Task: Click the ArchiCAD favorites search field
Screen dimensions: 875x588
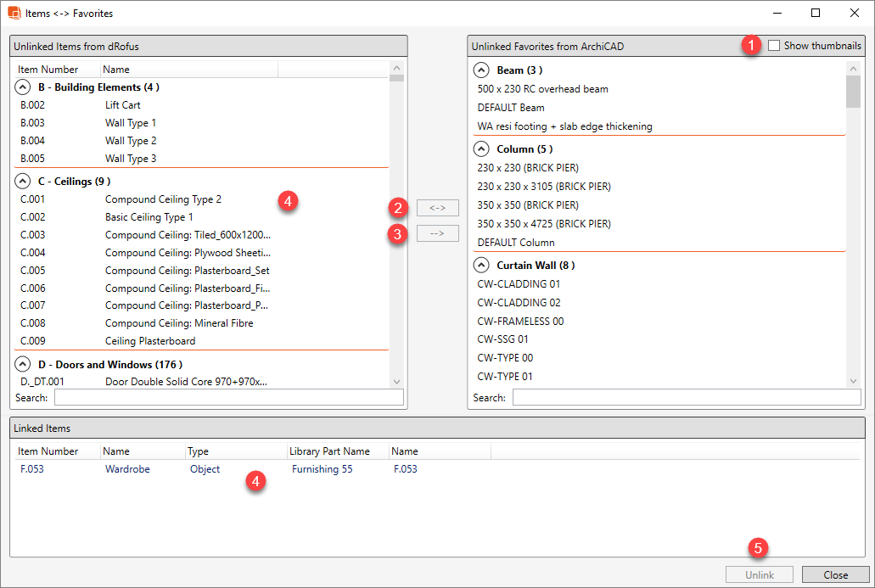Action: point(687,398)
